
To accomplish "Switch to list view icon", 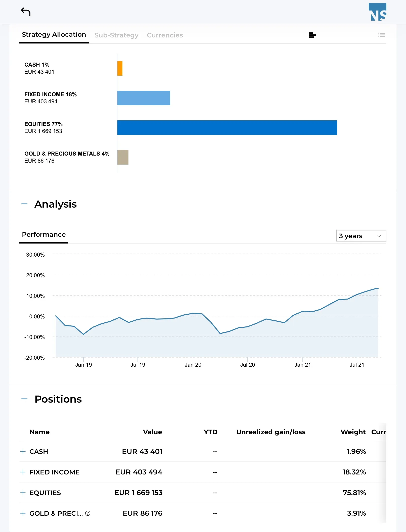I will [x=382, y=35].
